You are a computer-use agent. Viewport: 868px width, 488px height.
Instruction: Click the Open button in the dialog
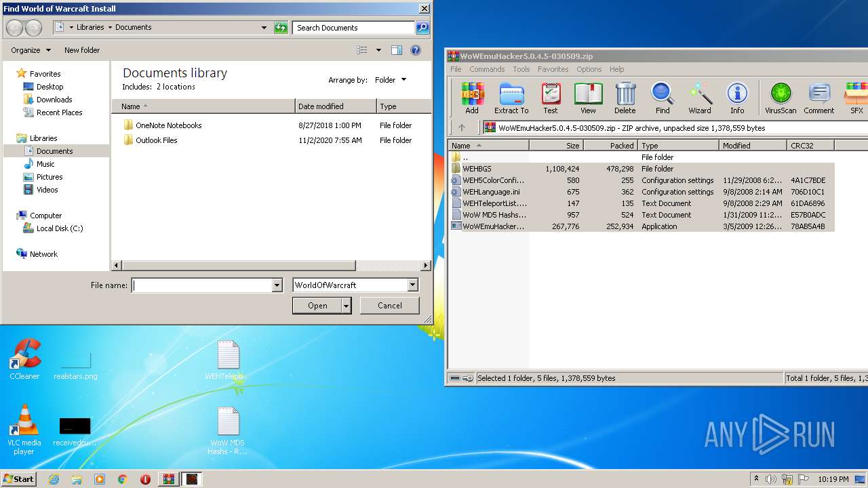[x=317, y=306]
